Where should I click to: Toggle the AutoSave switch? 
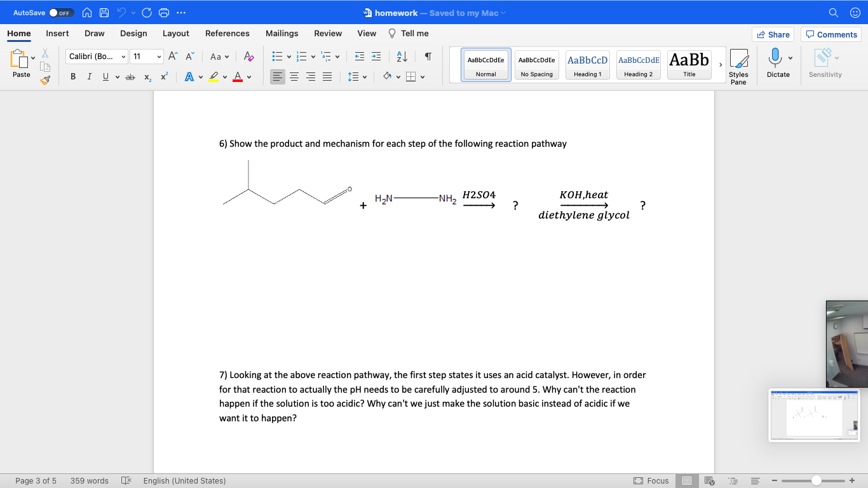(61, 13)
